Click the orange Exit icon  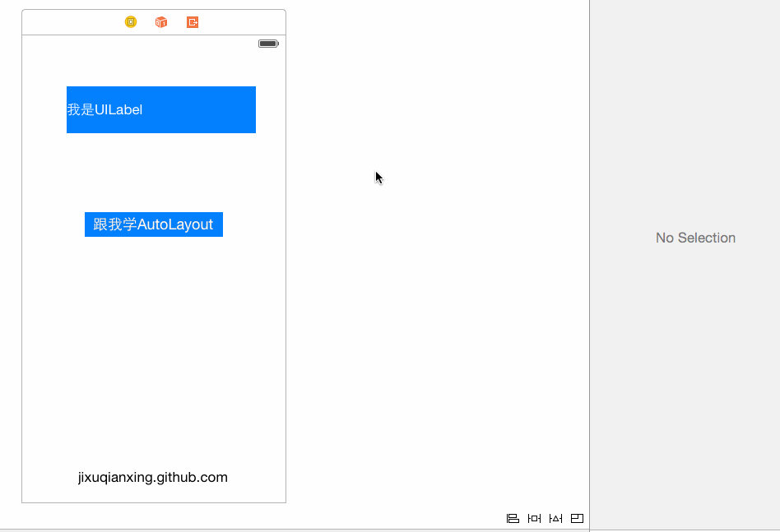193,22
